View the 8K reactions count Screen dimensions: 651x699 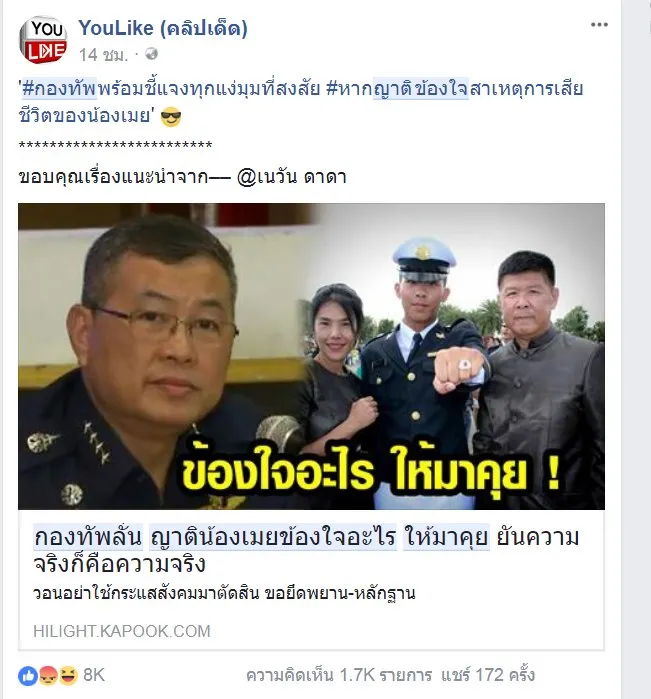pos(94,675)
